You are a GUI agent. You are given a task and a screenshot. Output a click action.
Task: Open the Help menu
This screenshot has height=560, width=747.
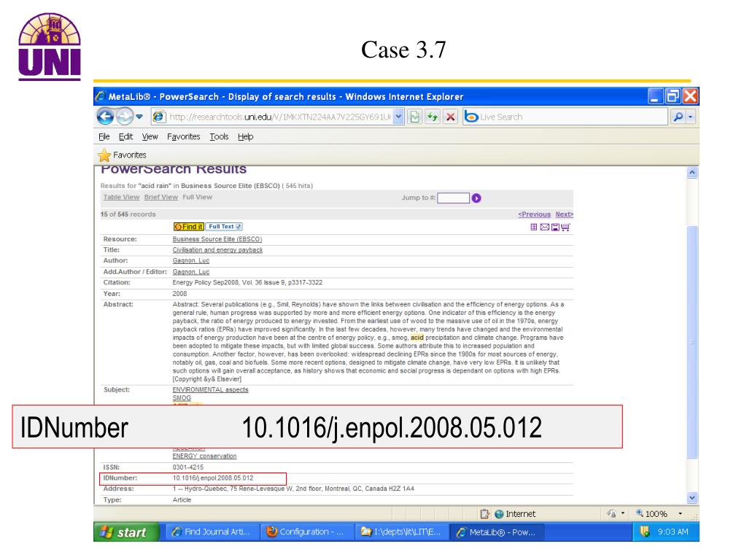(245, 136)
